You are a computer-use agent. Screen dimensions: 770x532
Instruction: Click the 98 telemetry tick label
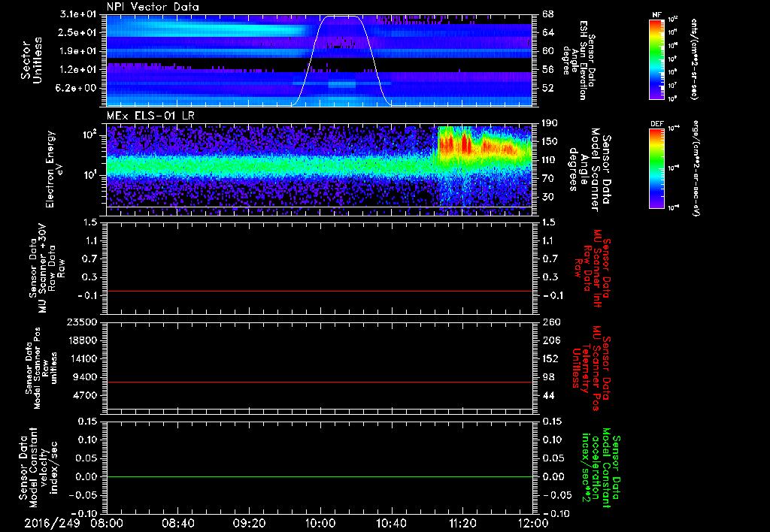(548, 377)
